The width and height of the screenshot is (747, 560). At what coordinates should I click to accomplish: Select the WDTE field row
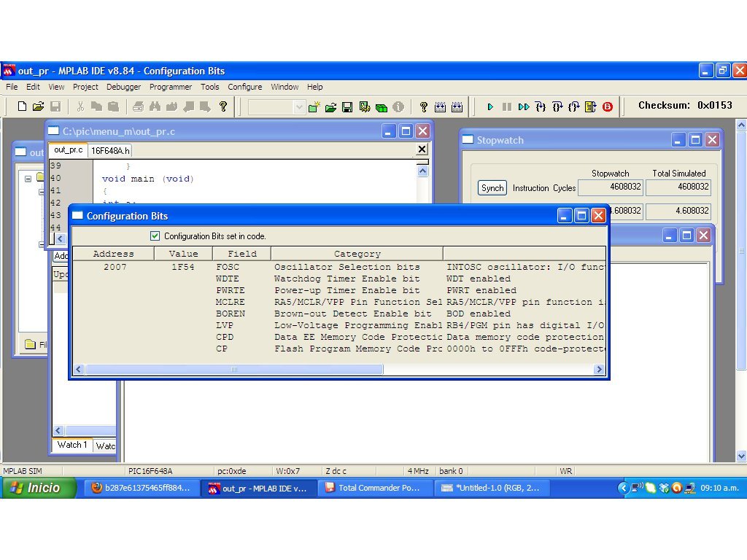[339, 279]
